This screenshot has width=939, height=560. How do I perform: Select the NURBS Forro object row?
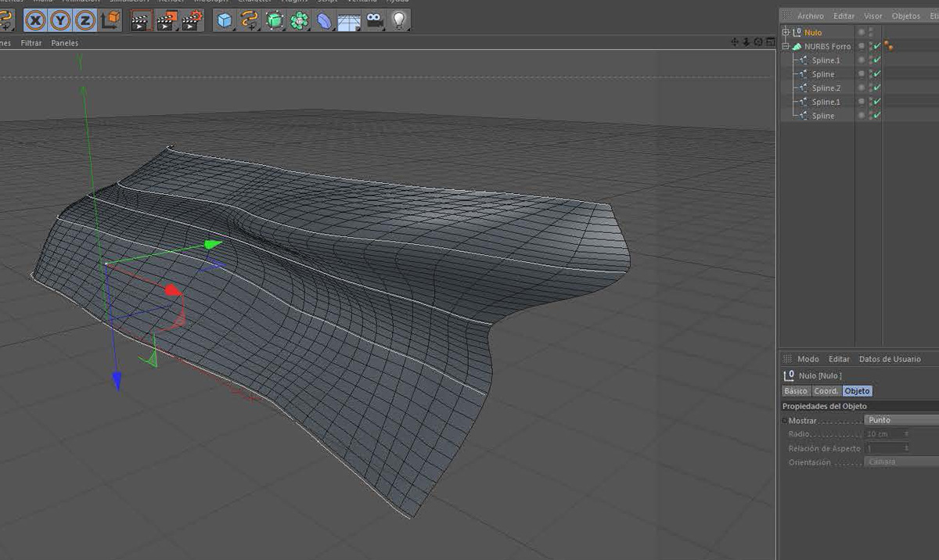(x=827, y=47)
